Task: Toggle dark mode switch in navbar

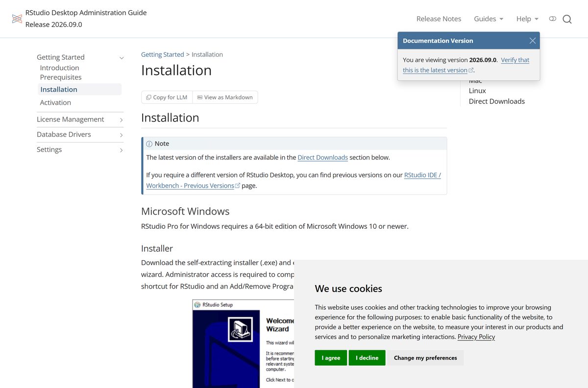Action: [x=553, y=19]
